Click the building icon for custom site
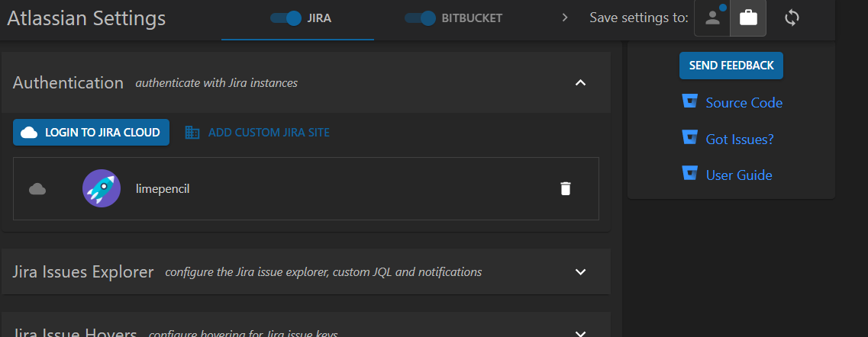This screenshot has width=868, height=337. coord(192,133)
